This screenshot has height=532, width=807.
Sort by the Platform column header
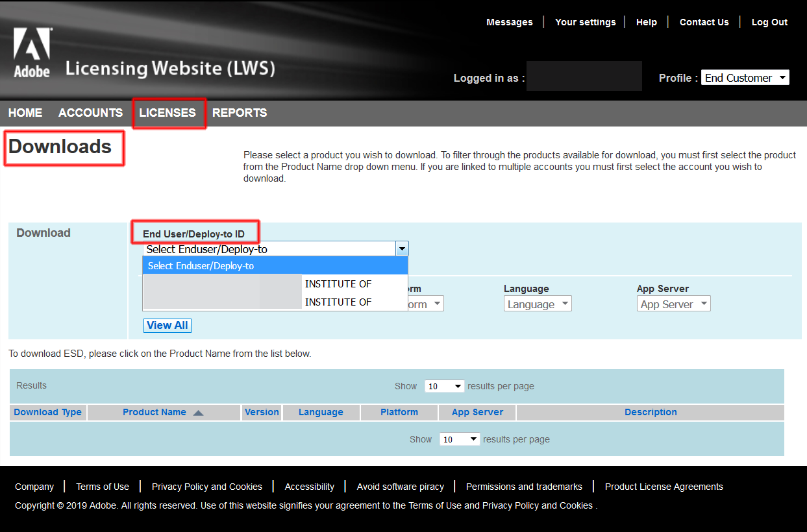coord(399,412)
